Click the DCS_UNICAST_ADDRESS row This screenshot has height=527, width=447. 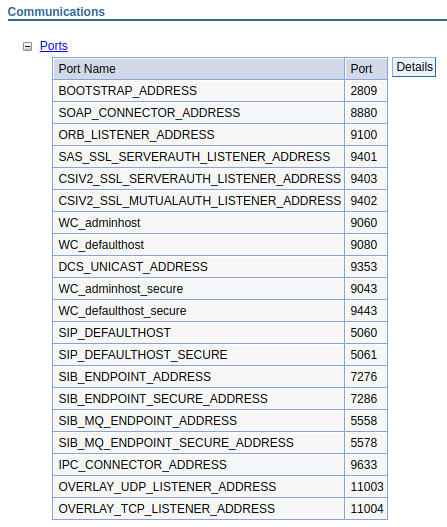[220, 267]
